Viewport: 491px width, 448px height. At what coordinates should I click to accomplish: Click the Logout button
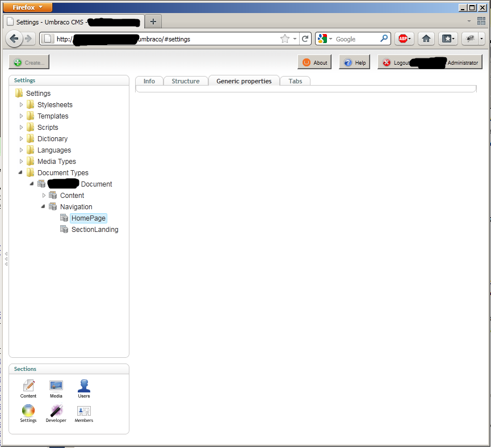click(x=430, y=62)
